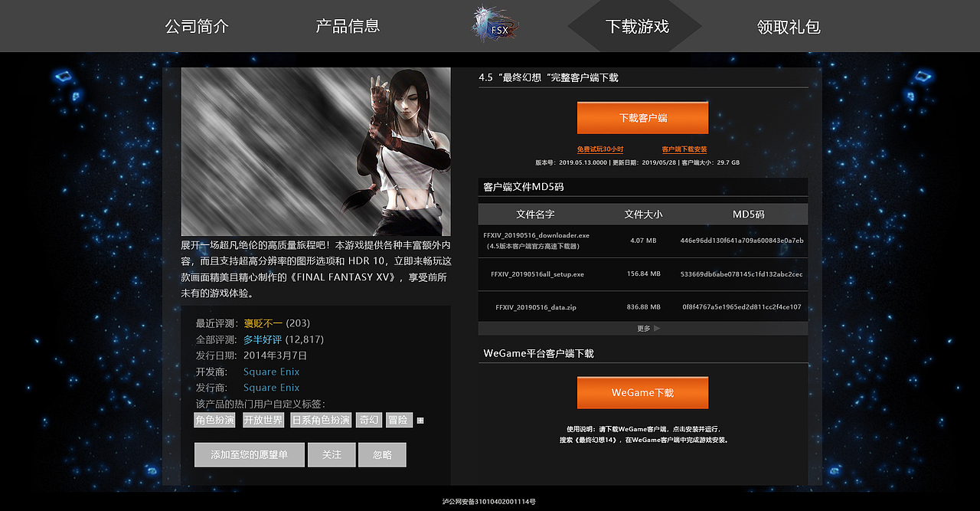Click the WeGame下载 button
The width and height of the screenshot is (980, 511).
coord(642,391)
